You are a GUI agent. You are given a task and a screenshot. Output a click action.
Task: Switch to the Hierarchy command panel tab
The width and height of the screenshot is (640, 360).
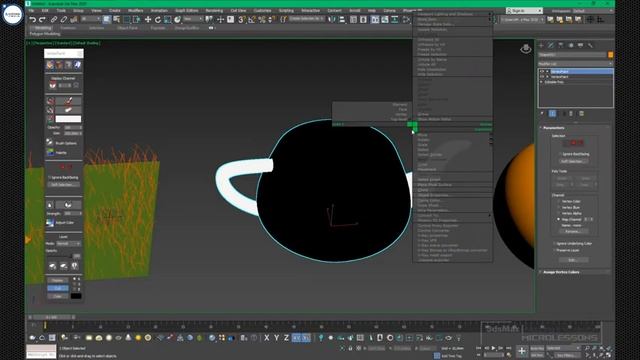tap(561, 45)
